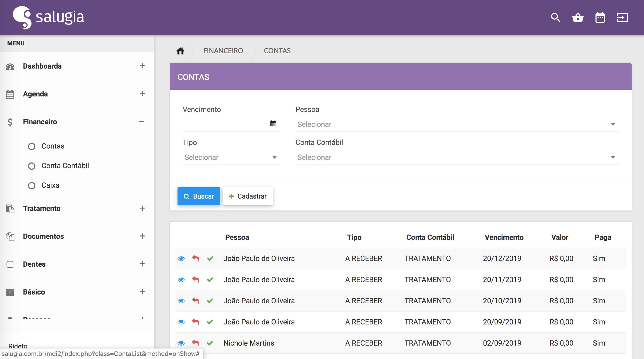Expand the Agenda menu plus

tap(142, 94)
